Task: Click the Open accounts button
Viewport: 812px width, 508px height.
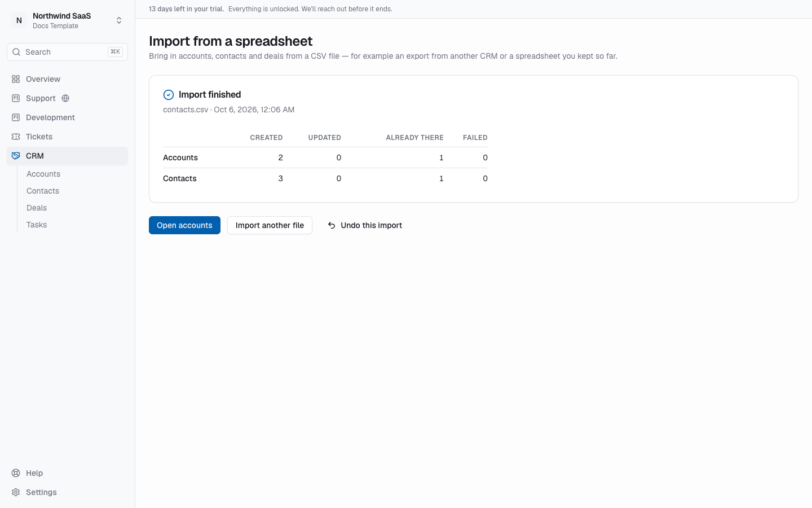Action: click(184, 225)
